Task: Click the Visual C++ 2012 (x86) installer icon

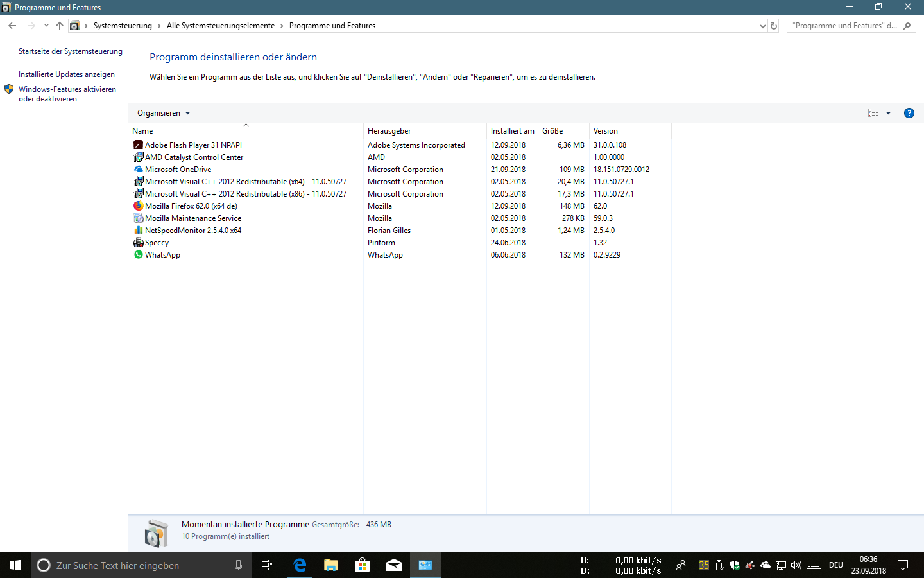Action: tap(138, 194)
